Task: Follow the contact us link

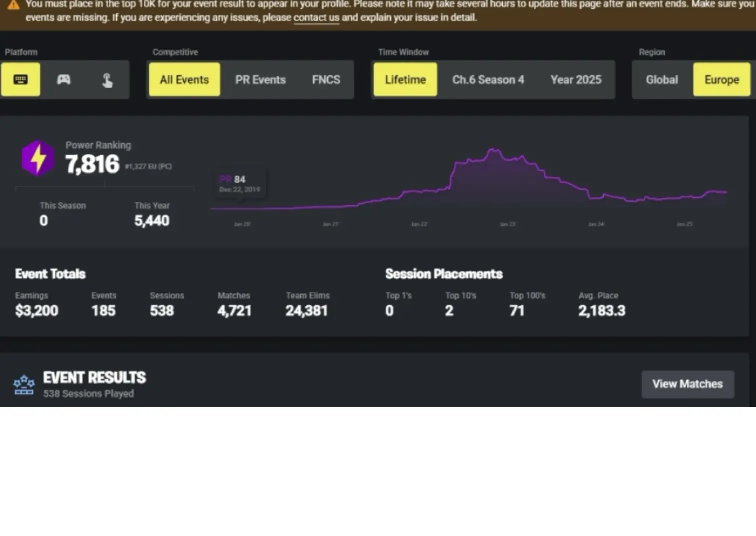Action: (316, 18)
